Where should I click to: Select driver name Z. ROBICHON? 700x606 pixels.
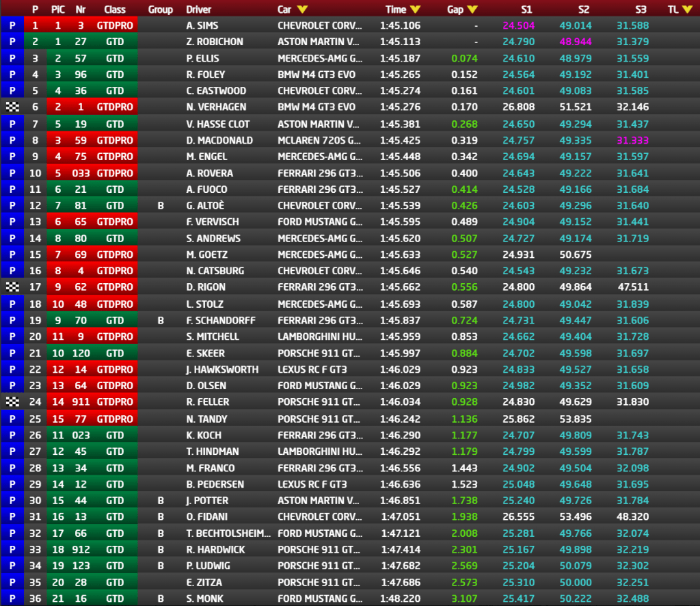(215, 42)
